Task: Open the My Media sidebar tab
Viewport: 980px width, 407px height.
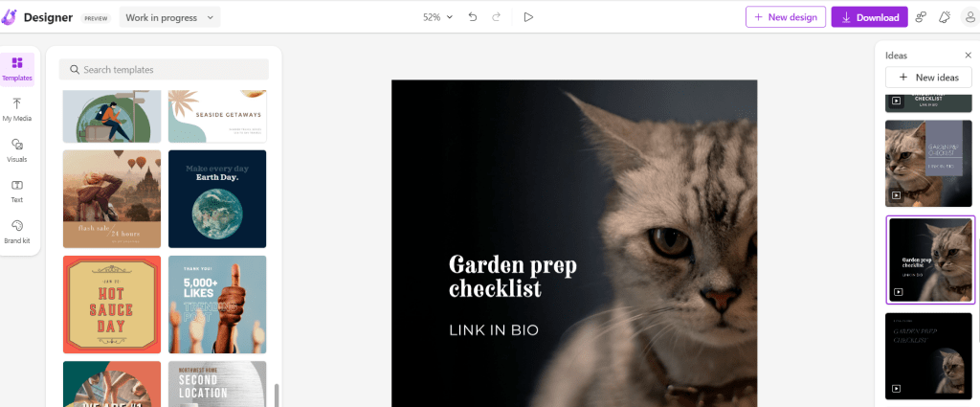Action: 17,109
